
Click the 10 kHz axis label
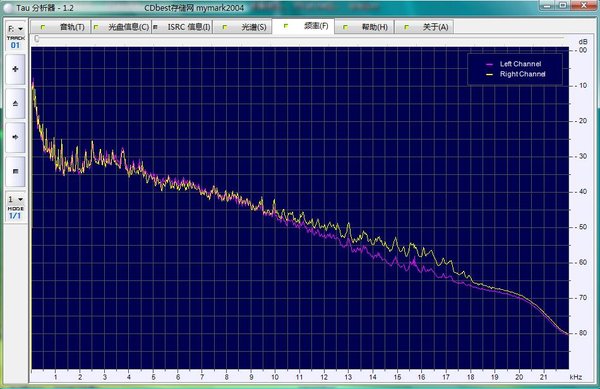tap(275, 377)
